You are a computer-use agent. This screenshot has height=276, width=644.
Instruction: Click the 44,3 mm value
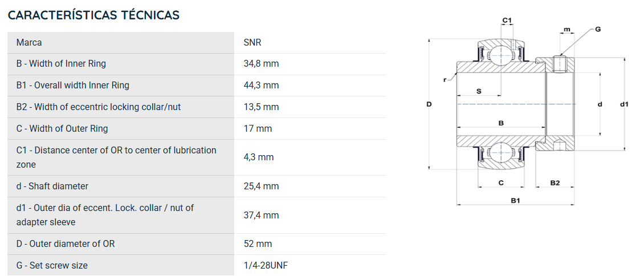point(261,85)
